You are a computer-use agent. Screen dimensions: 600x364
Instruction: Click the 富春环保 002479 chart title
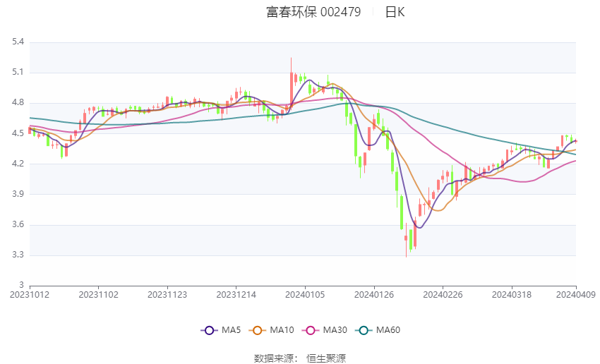pos(313,12)
